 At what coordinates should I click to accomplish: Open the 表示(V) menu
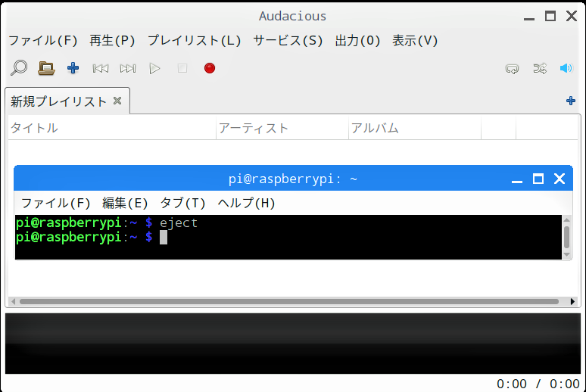[415, 40]
